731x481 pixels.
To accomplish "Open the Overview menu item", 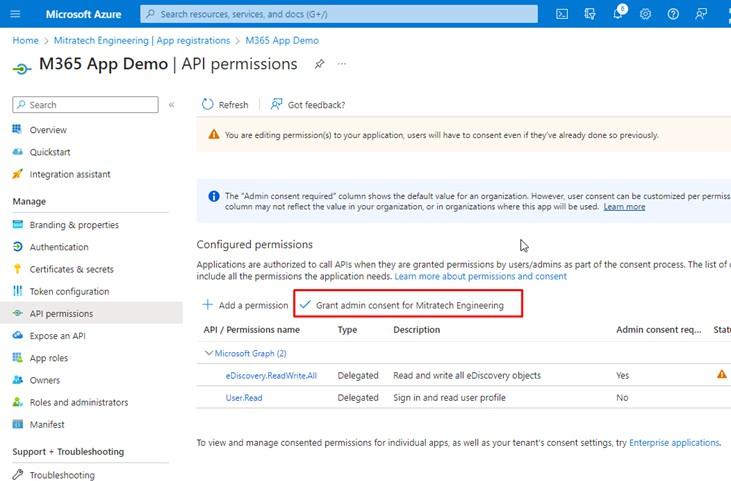I will tap(48, 130).
